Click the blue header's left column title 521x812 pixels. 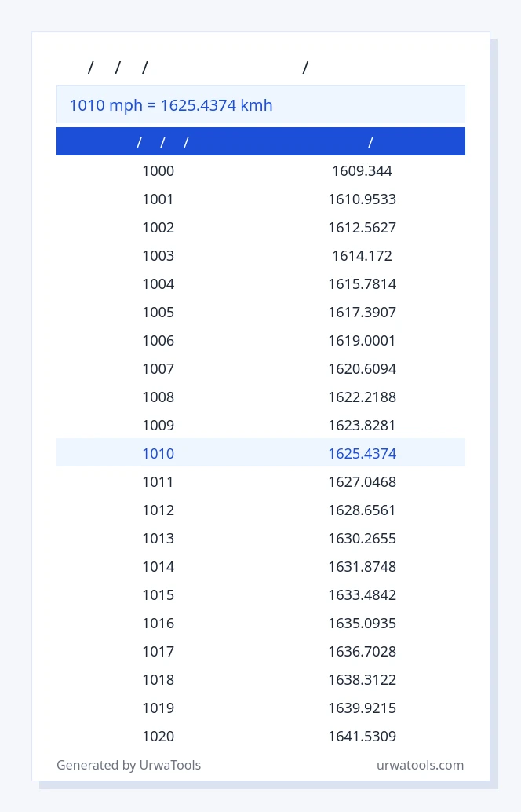point(162,141)
